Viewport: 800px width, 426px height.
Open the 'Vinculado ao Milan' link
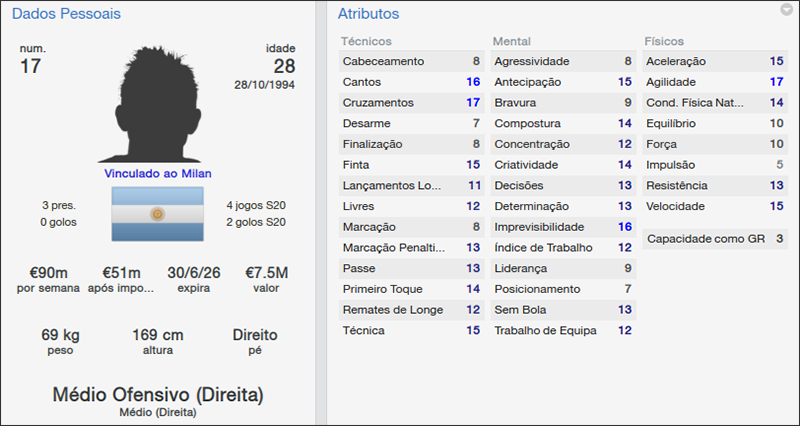tap(157, 173)
